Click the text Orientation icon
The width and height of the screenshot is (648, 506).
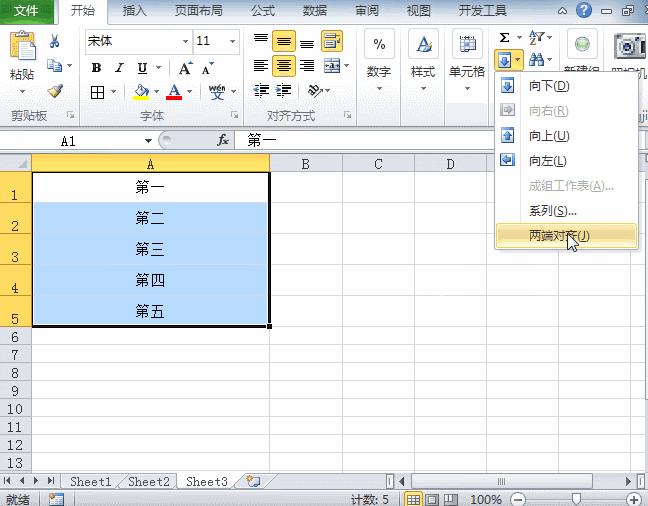tap(315, 90)
